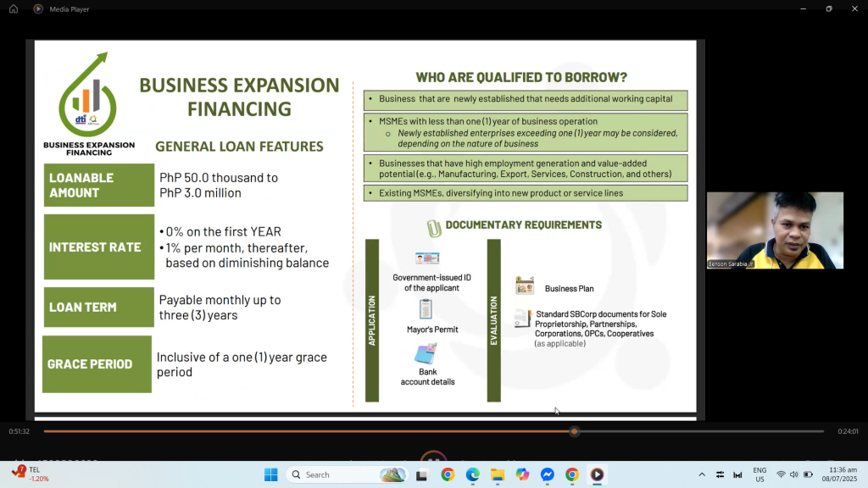Expand hidden icons with the tray chevron
The image size is (868, 488).
[x=701, y=474]
